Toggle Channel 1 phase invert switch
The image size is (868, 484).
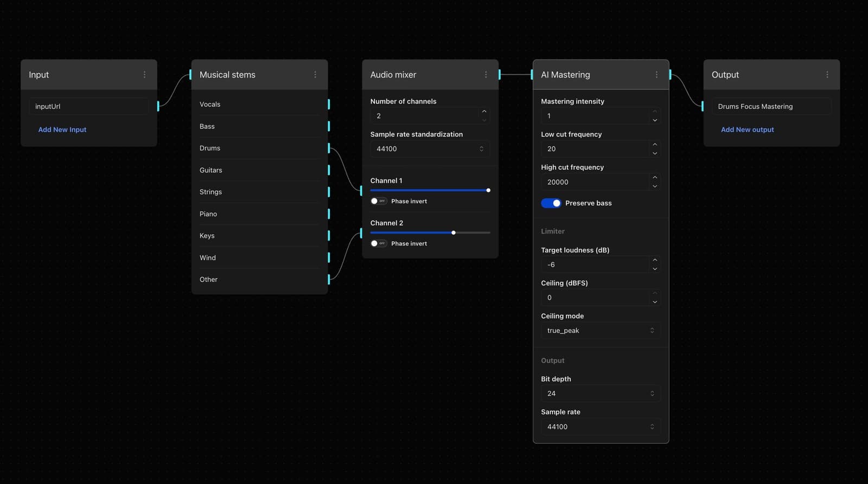click(378, 201)
